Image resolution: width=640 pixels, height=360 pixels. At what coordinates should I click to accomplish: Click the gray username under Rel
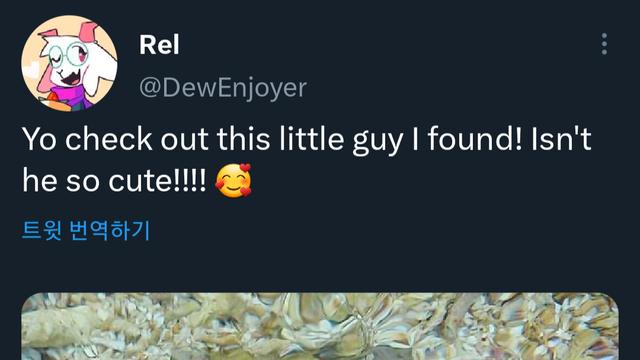[x=223, y=88]
